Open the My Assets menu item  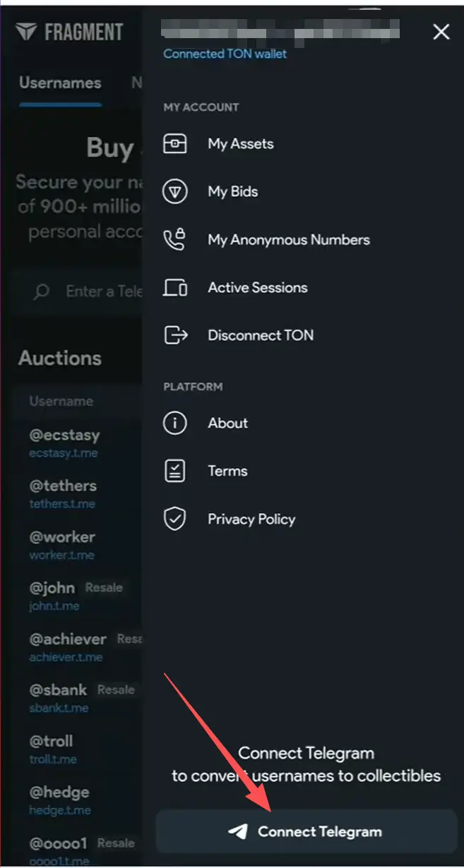(x=240, y=144)
